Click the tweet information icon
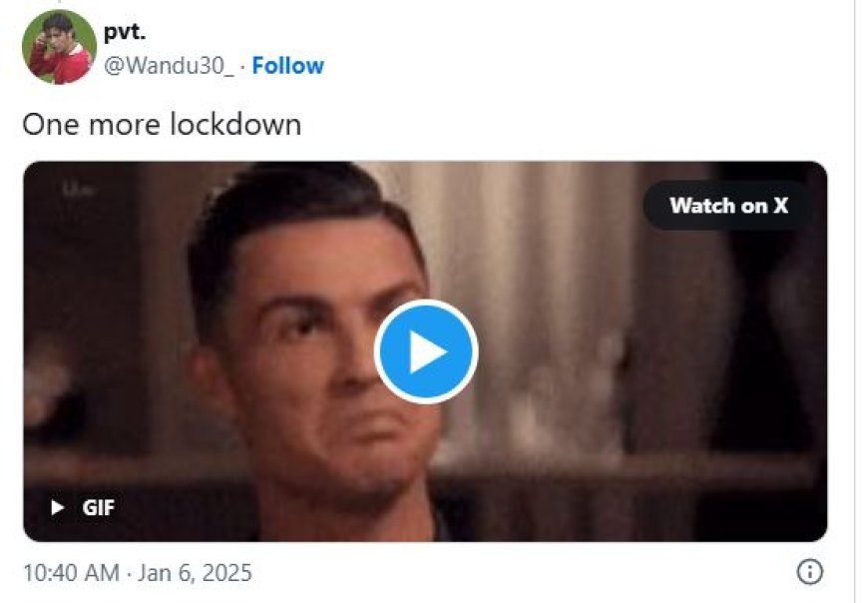868x603 pixels. (x=810, y=571)
